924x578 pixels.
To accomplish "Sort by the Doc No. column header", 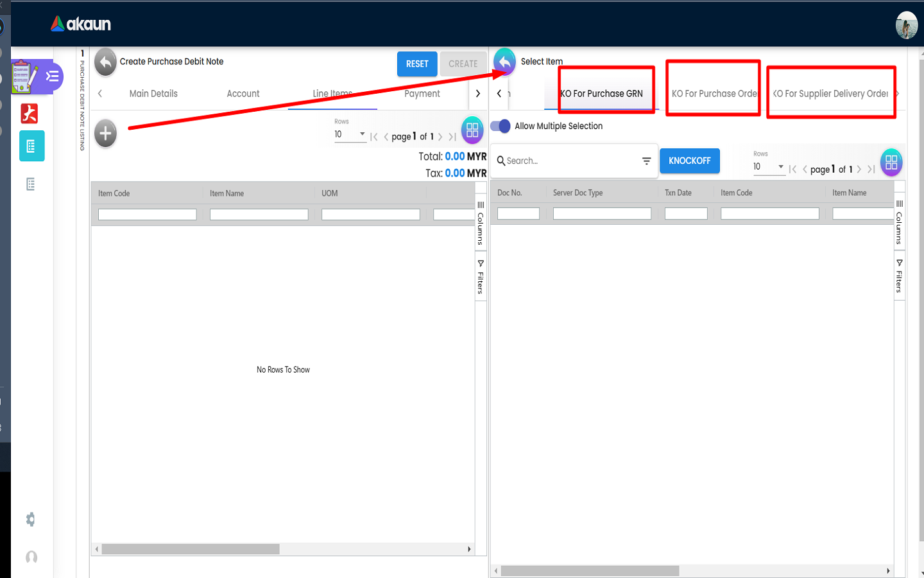I will click(509, 193).
